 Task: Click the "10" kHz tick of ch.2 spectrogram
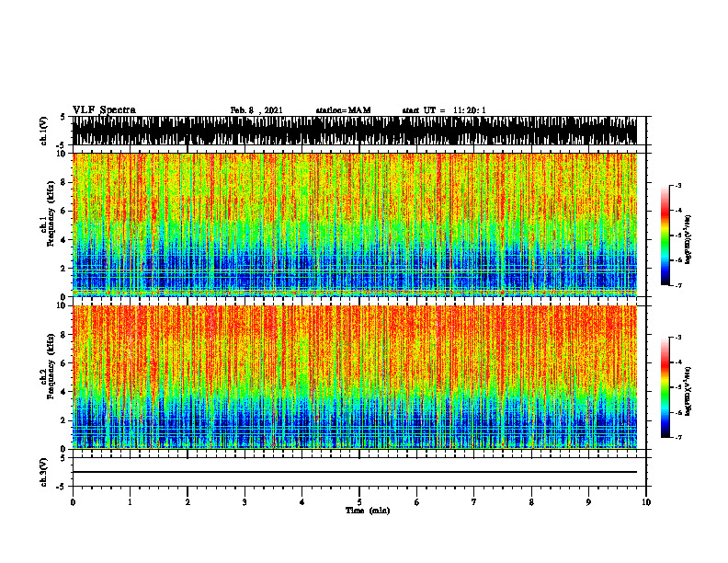(62, 305)
